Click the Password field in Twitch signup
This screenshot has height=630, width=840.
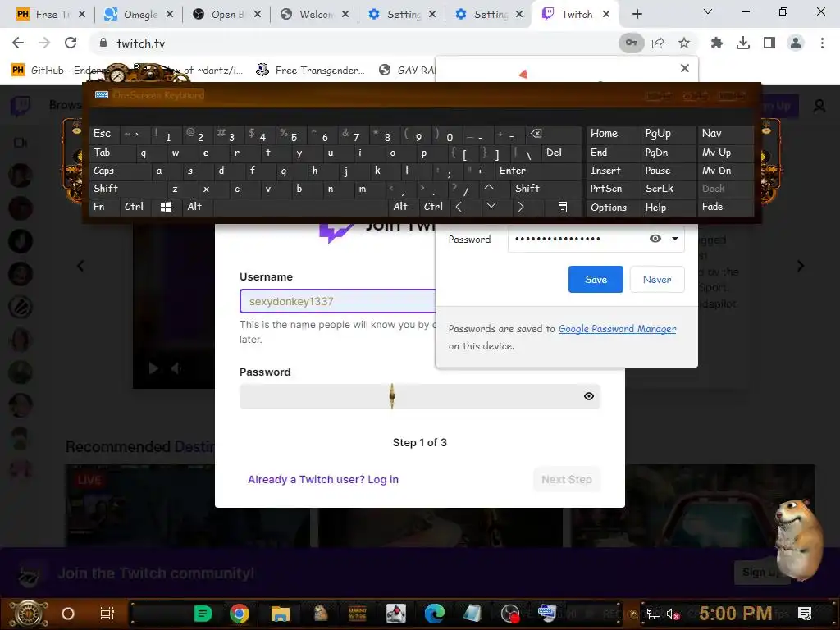click(x=419, y=396)
